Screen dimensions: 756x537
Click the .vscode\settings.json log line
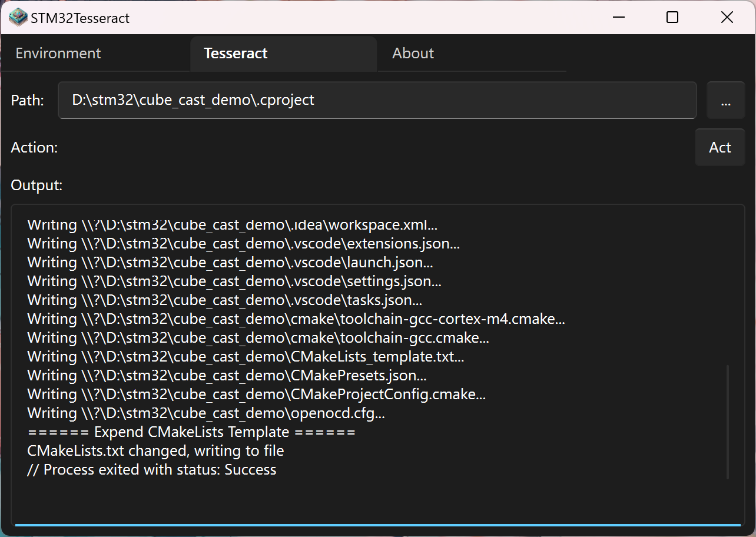[234, 281]
